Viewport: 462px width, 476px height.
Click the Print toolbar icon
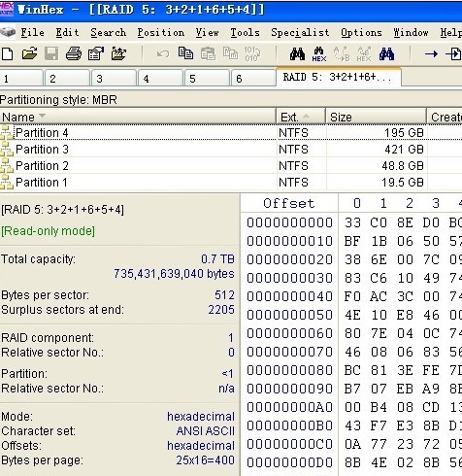[x=74, y=53]
